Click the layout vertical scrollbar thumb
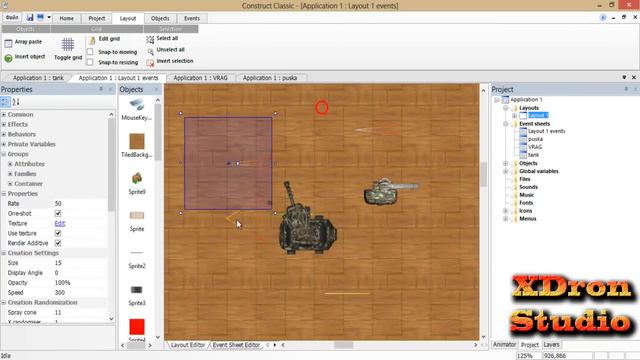The image size is (640, 360). tap(484, 174)
